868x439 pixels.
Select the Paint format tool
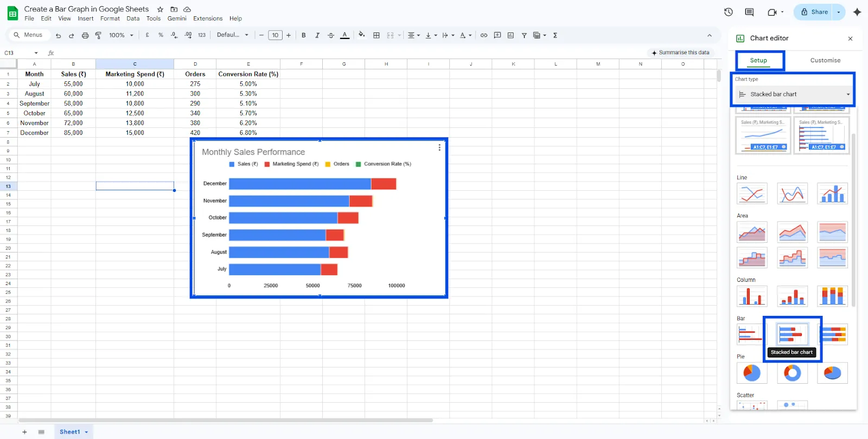[x=98, y=35]
